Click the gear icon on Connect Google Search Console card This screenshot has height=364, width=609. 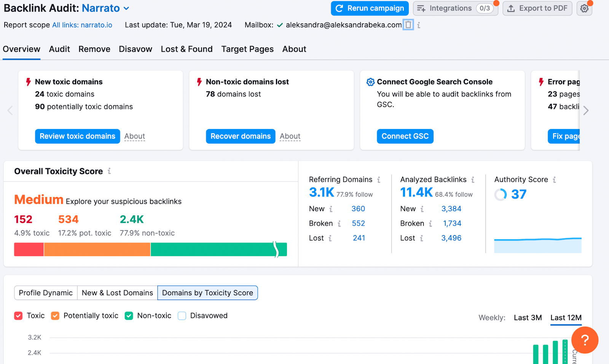coord(370,81)
